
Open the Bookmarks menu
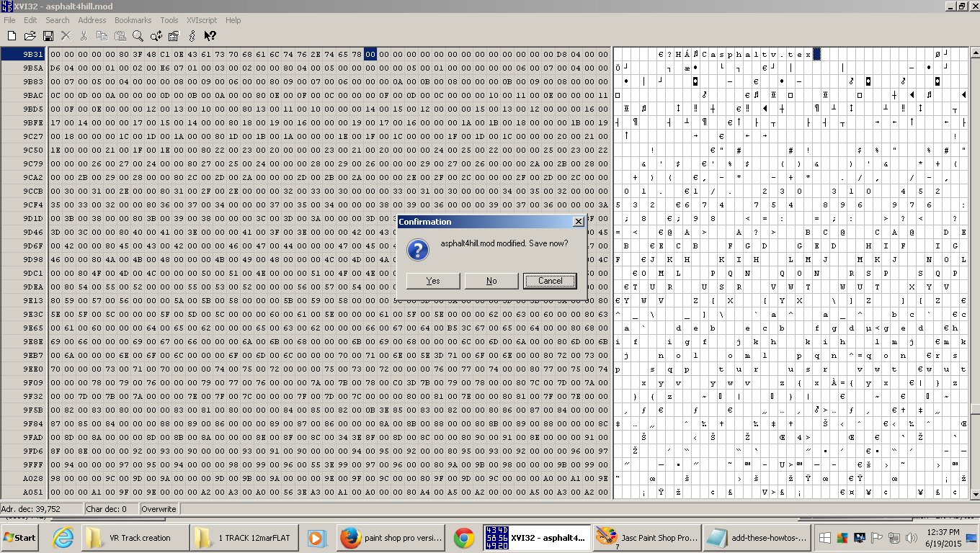(x=133, y=20)
